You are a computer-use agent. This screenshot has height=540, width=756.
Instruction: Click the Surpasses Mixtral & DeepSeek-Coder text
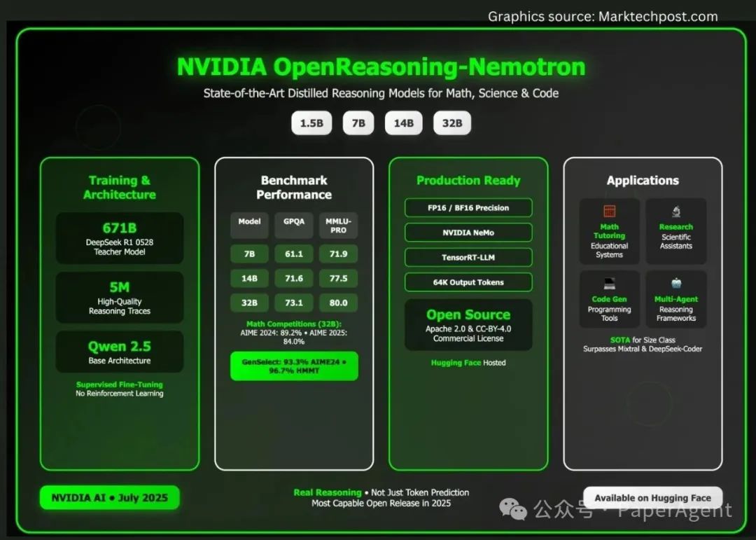pyautogui.click(x=643, y=349)
